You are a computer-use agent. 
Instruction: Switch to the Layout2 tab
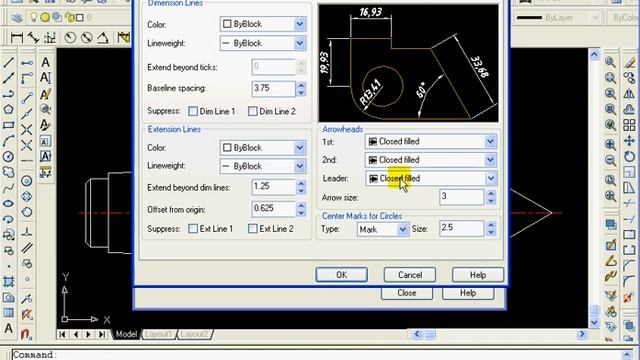click(194, 334)
